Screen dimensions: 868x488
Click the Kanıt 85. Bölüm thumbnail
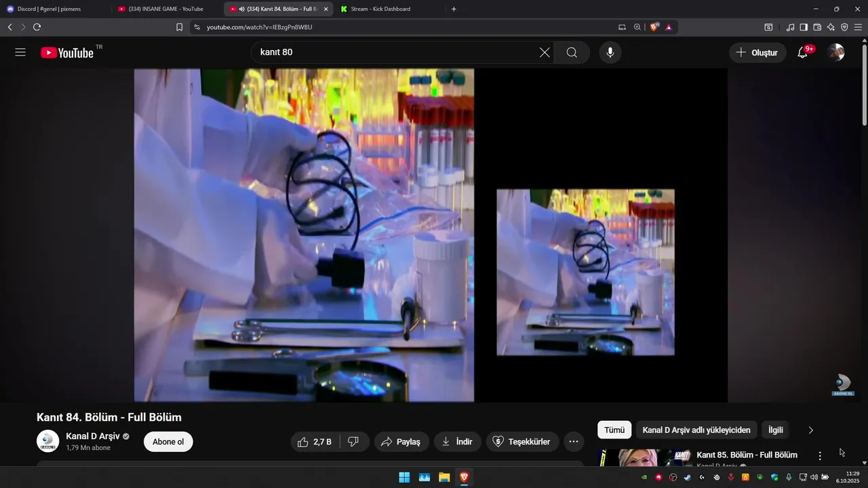tap(646, 458)
